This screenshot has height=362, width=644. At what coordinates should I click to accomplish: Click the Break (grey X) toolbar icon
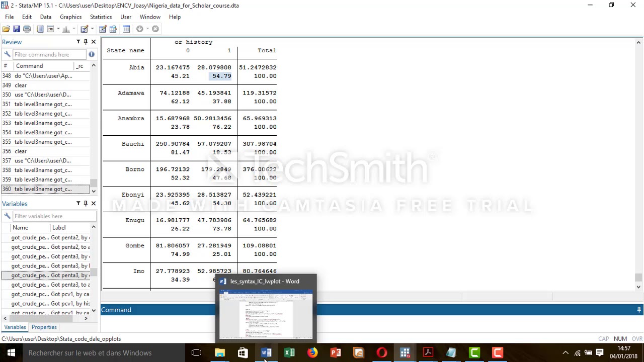[x=155, y=29]
